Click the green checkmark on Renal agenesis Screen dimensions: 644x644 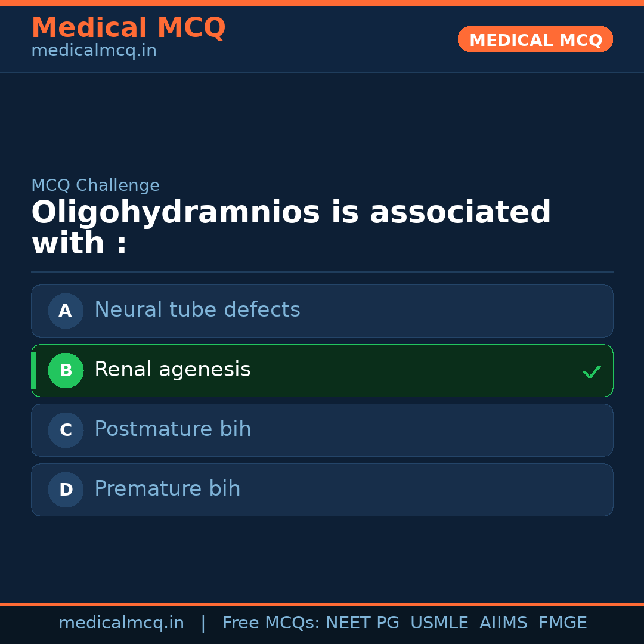592,371
